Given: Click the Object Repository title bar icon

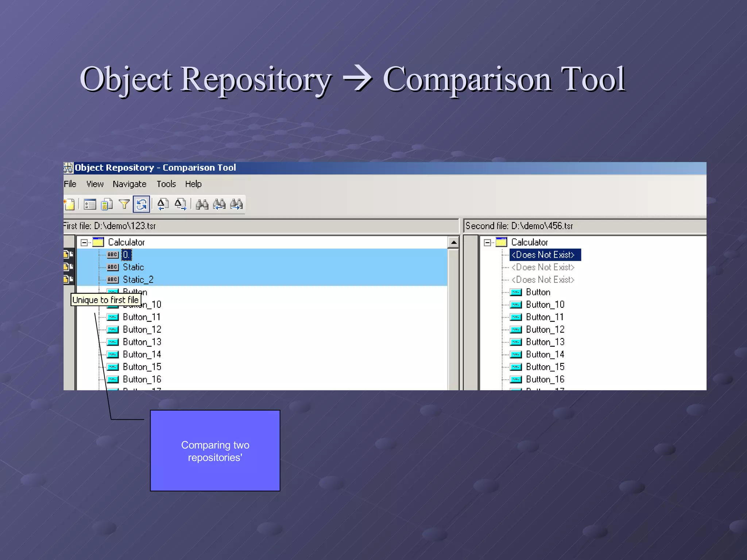Looking at the screenshot, I should pos(69,168).
